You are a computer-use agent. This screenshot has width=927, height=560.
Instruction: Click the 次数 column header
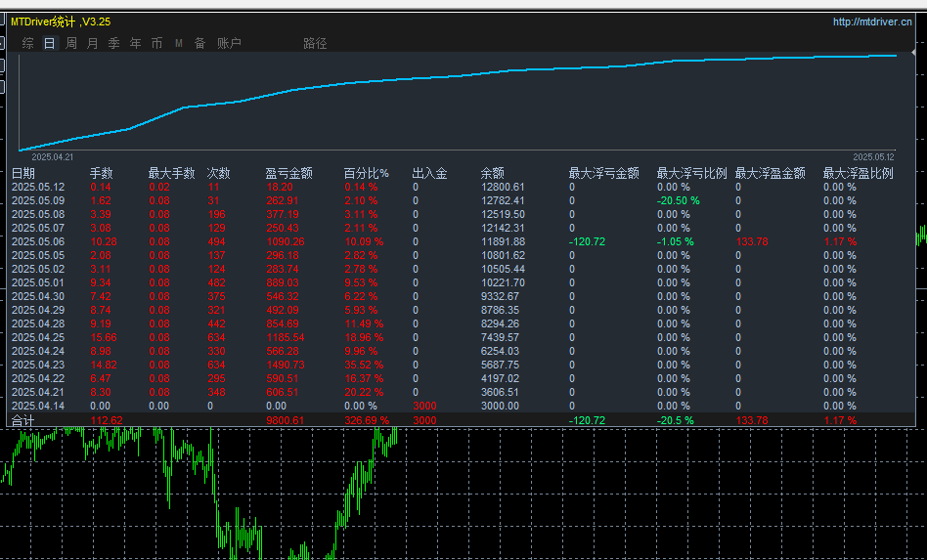218,173
